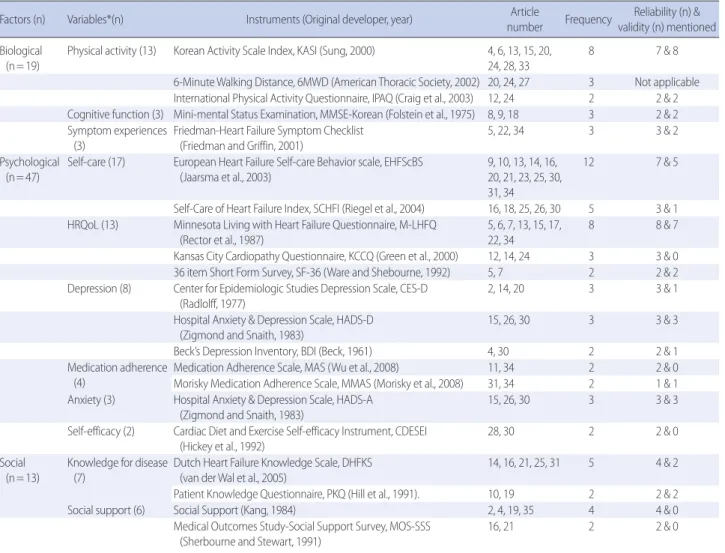Select the "Psychological (n=47)" factor cell

point(30,170)
